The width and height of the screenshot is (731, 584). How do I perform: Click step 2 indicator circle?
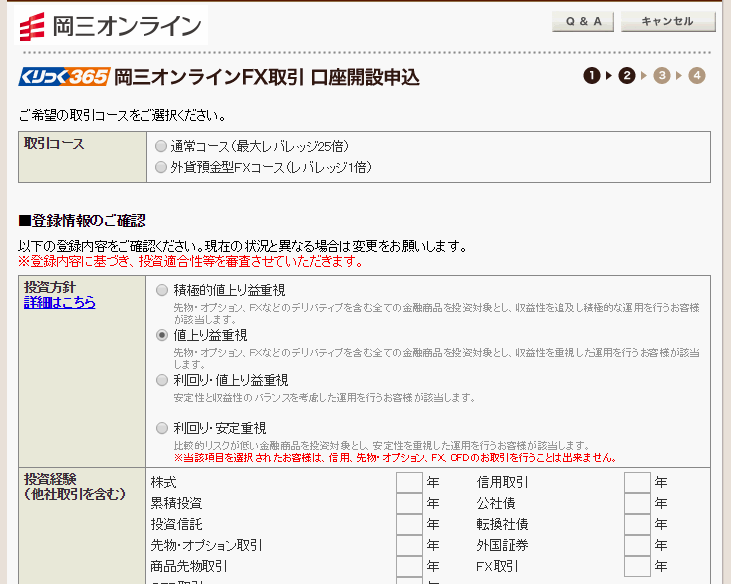pyautogui.click(x=627, y=76)
